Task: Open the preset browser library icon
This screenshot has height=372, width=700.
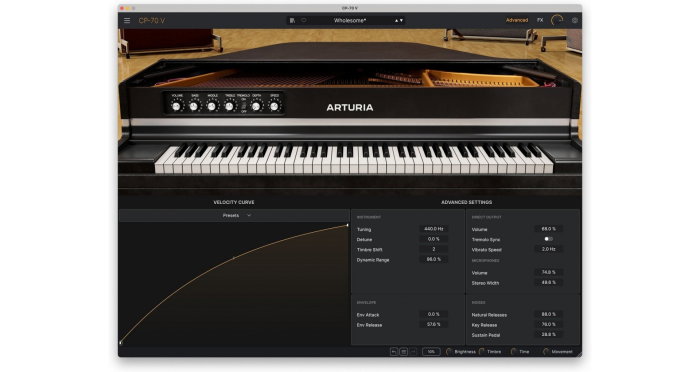Action: point(292,21)
